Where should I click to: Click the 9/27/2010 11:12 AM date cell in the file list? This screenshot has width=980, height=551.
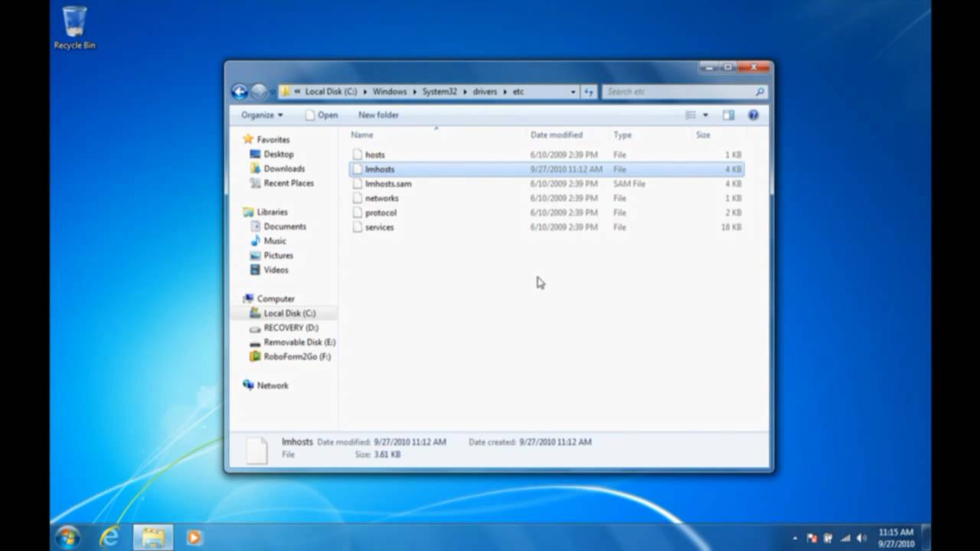click(x=567, y=169)
